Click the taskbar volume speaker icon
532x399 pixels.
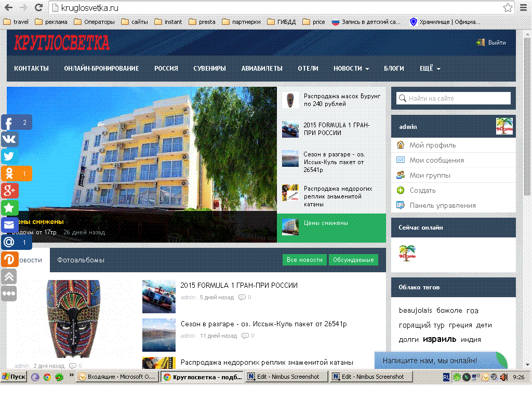(504, 377)
